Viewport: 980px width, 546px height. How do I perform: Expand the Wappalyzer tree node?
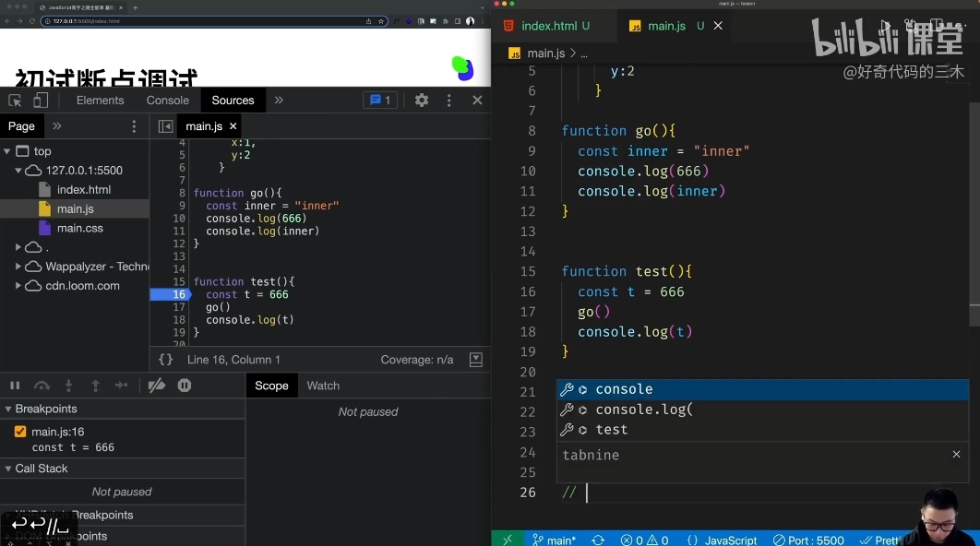(18, 266)
